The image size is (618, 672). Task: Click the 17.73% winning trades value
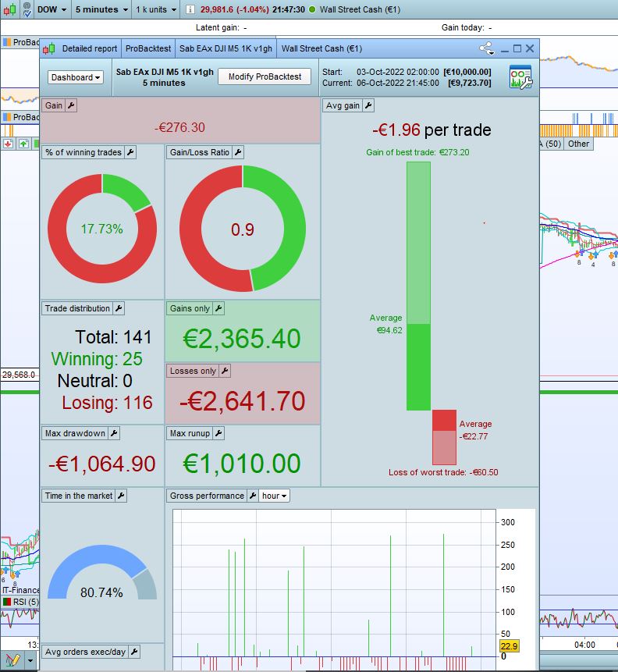(x=102, y=229)
